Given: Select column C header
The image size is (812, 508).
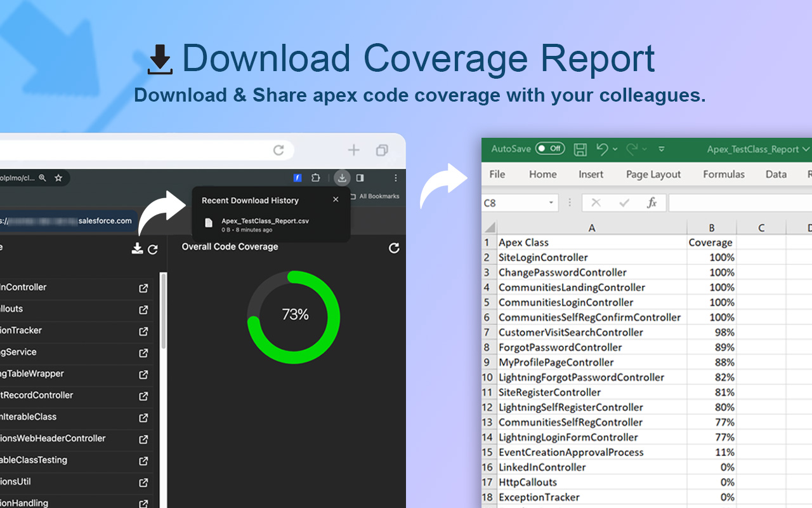Looking at the screenshot, I should (761, 228).
